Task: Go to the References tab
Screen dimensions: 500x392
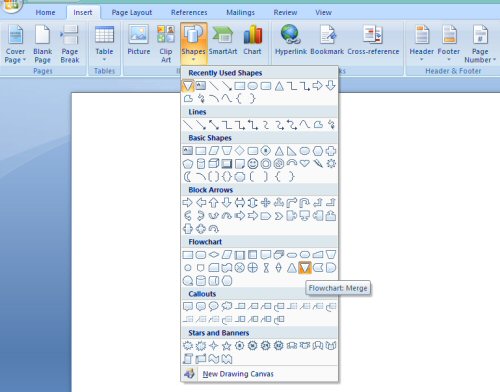Action: (x=189, y=13)
